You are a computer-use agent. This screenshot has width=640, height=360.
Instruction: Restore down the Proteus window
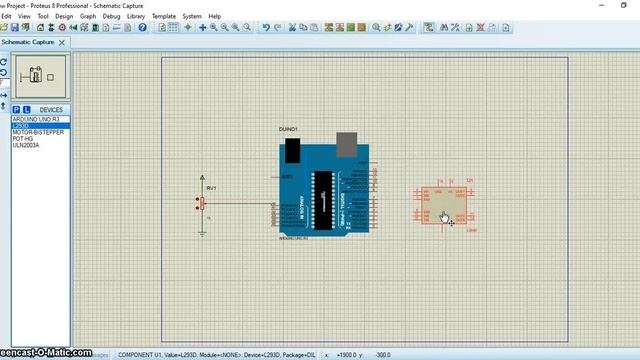pyautogui.click(x=624, y=5)
